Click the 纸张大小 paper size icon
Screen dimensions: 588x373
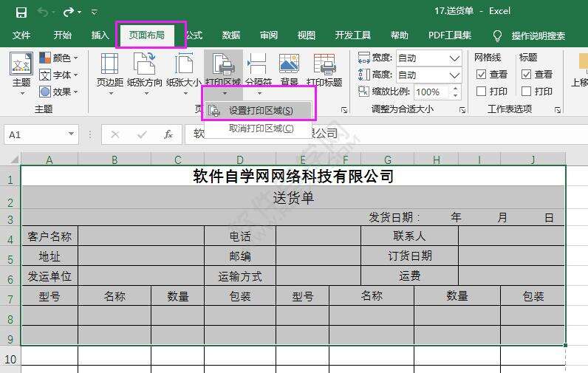pos(184,64)
